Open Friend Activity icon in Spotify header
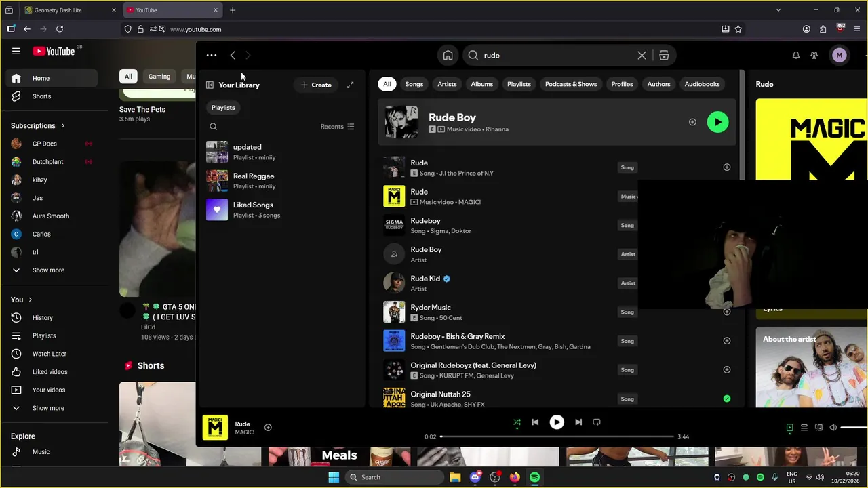The height and width of the screenshot is (488, 868). coord(814,56)
